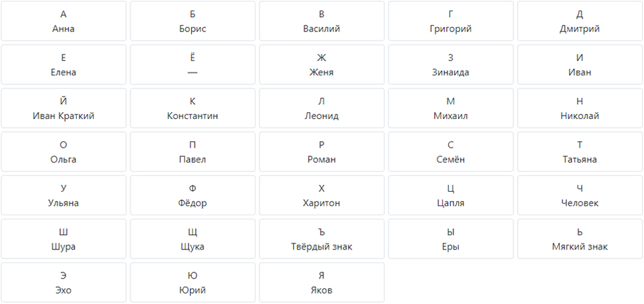The width and height of the screenshot is (644, 304).
Task: Click the Т Татьяна card
Action: pyautogui.click(x=580, y=152)
